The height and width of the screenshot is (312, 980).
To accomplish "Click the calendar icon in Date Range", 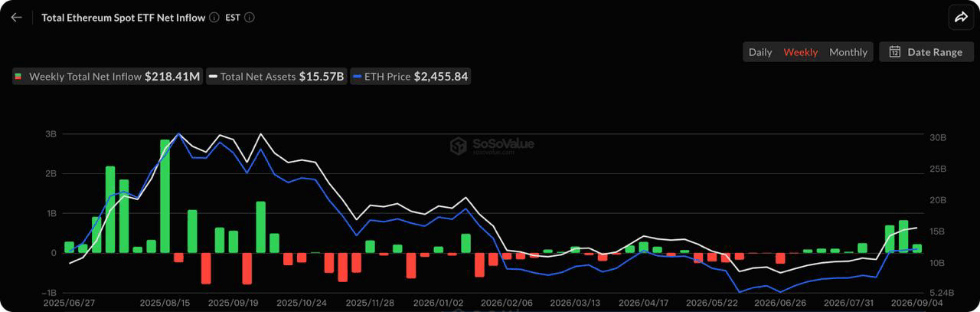I will pyautogui.click(x=894, y=52).
